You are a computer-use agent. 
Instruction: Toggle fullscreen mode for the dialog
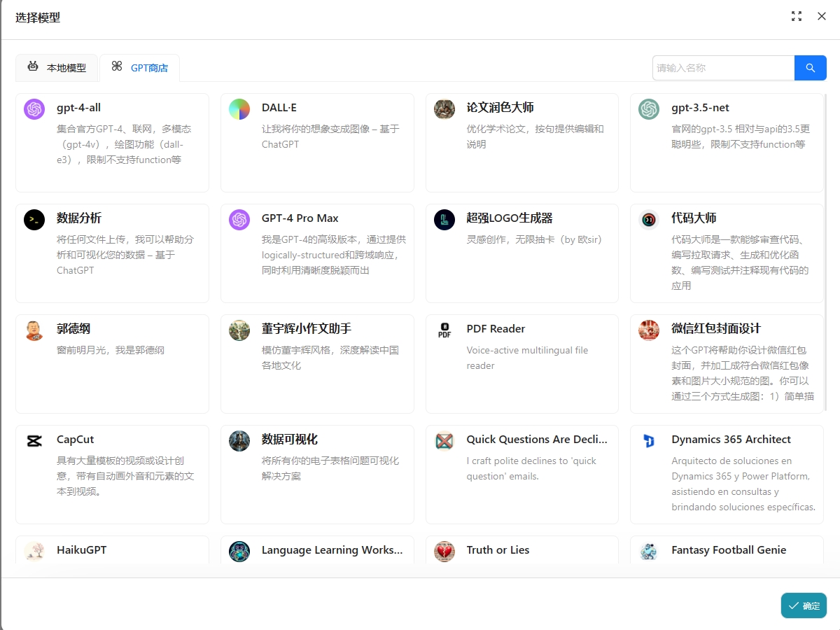[x=797, y=16]
